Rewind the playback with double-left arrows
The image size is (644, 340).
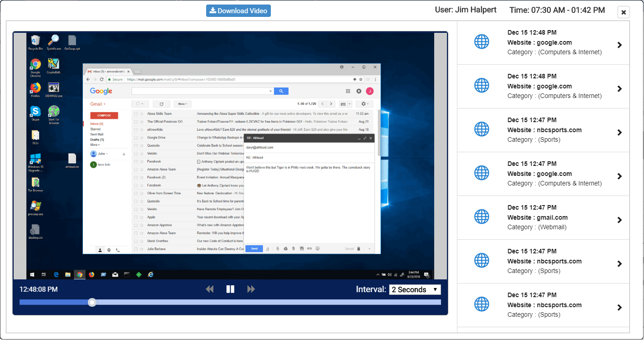[210, 289]
